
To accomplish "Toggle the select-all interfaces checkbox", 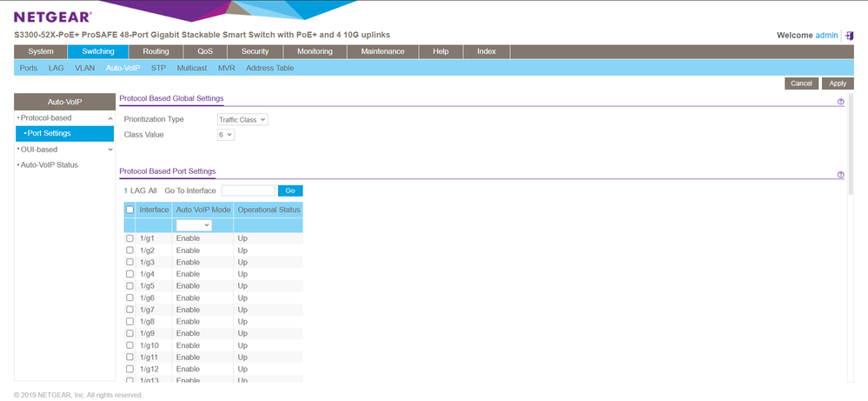I will (129, 210).
